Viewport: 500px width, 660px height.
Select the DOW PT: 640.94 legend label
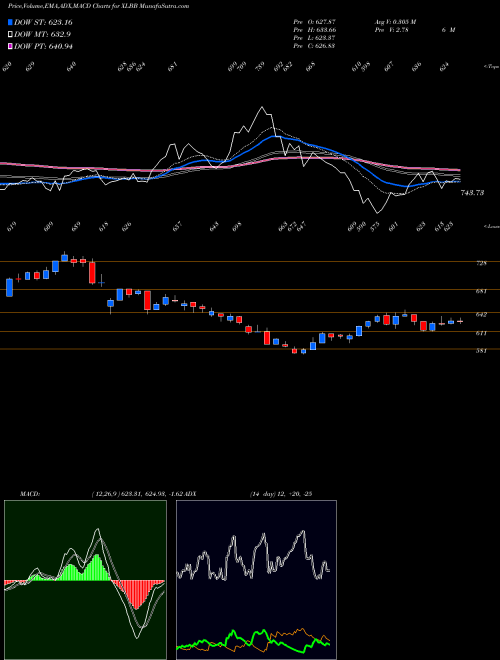(x=43, y=46)
